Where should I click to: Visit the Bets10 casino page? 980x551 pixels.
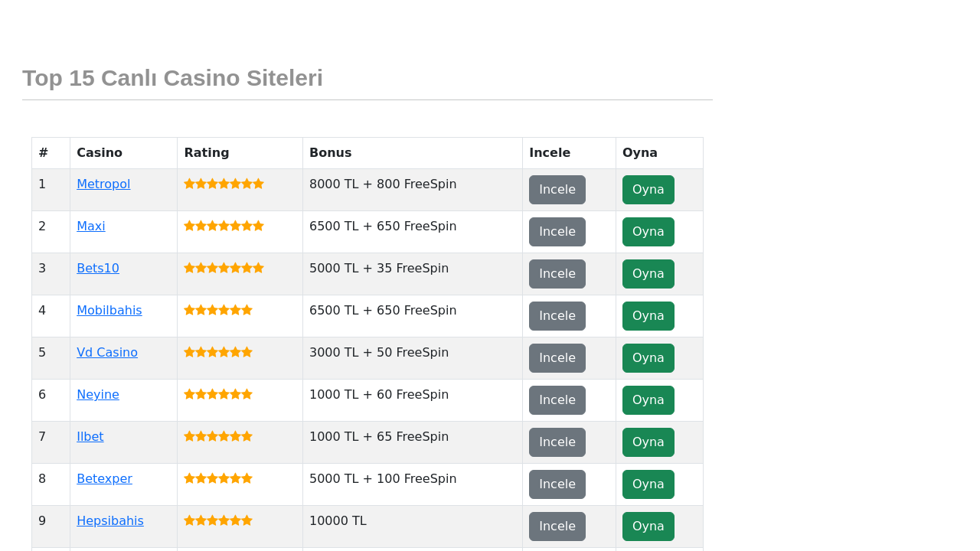[98, 269]
